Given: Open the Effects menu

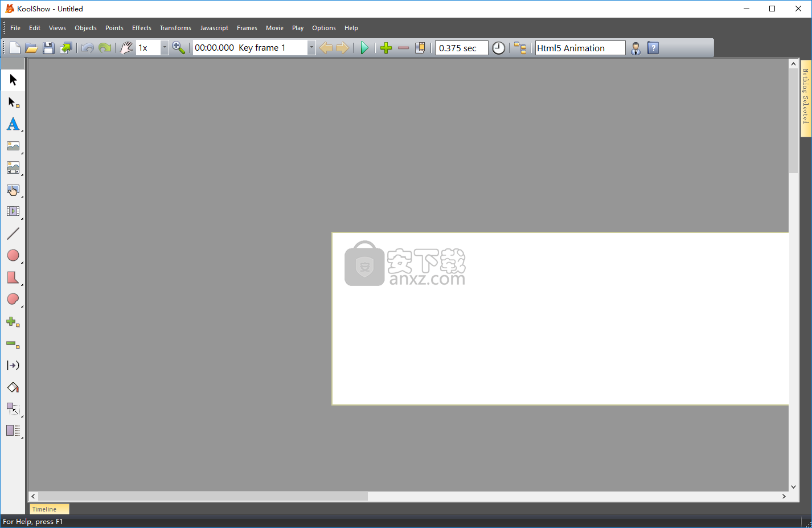Looking at the screenshot, I should click(142, 28).
